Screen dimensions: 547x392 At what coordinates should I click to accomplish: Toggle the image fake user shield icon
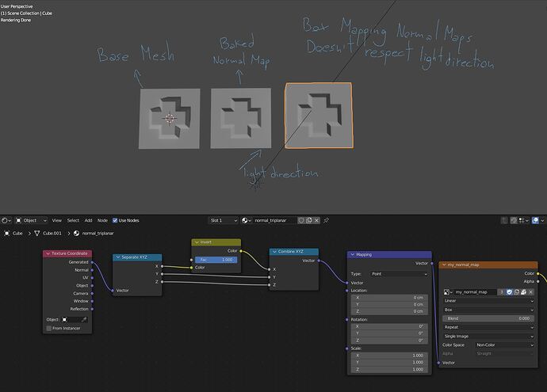click(509, 292)
